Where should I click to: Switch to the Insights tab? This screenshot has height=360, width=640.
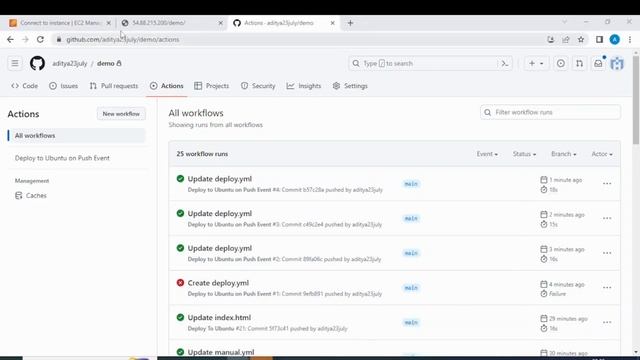pyautogui.click(x=304, y=86)
